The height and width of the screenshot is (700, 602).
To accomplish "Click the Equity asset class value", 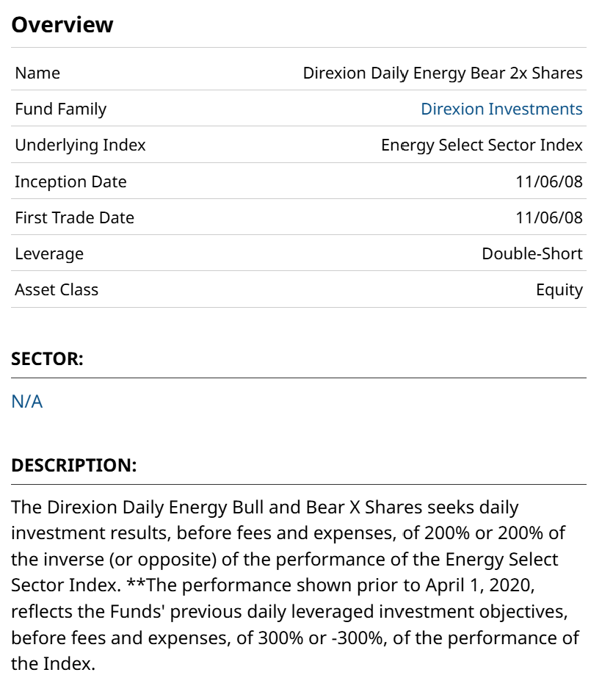I will point(559,289).
